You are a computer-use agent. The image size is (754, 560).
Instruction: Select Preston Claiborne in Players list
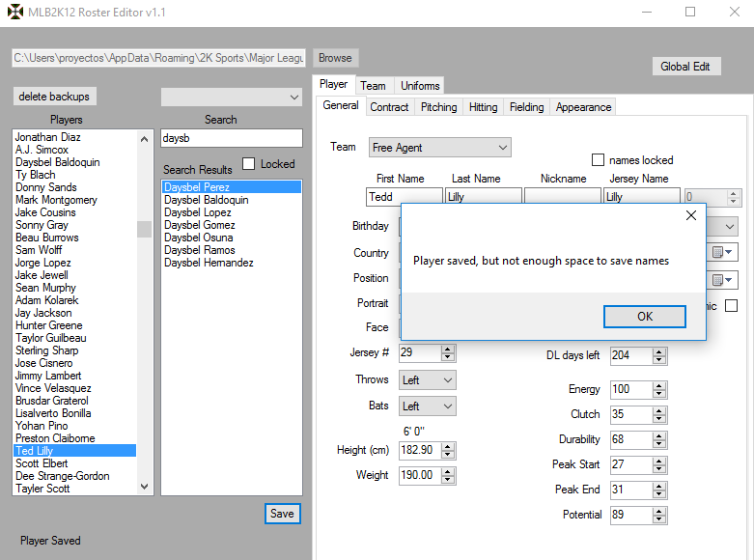pos(75,438)
